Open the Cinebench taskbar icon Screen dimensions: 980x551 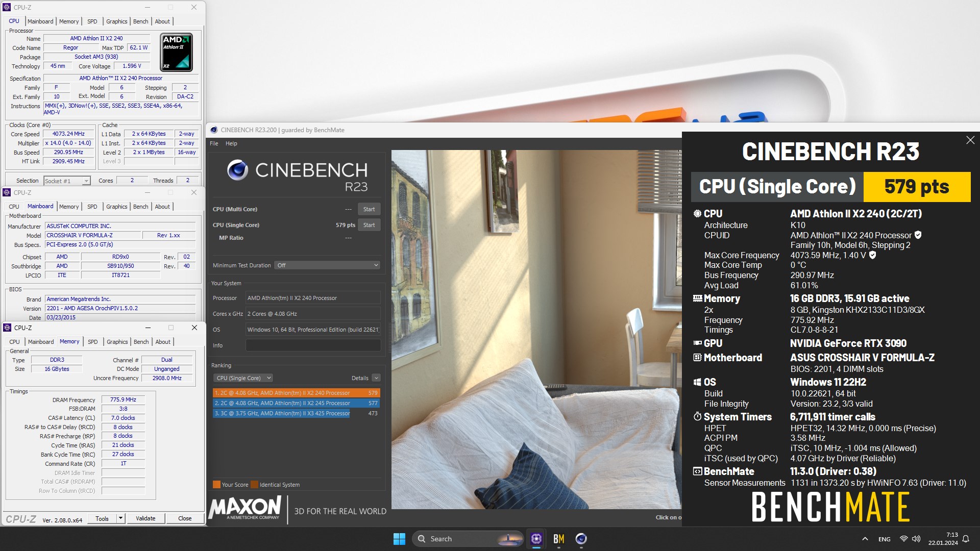pyautogui.click(x=581, y=539)
